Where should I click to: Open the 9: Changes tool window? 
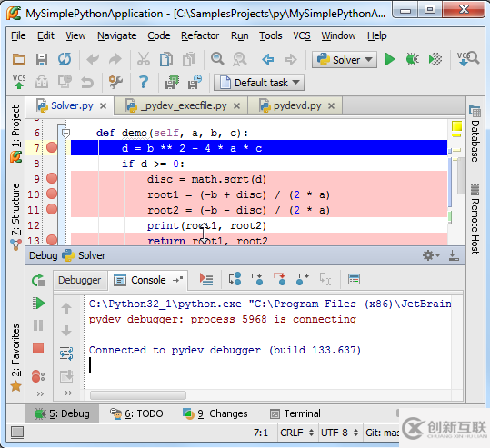[x=215, y=413]
